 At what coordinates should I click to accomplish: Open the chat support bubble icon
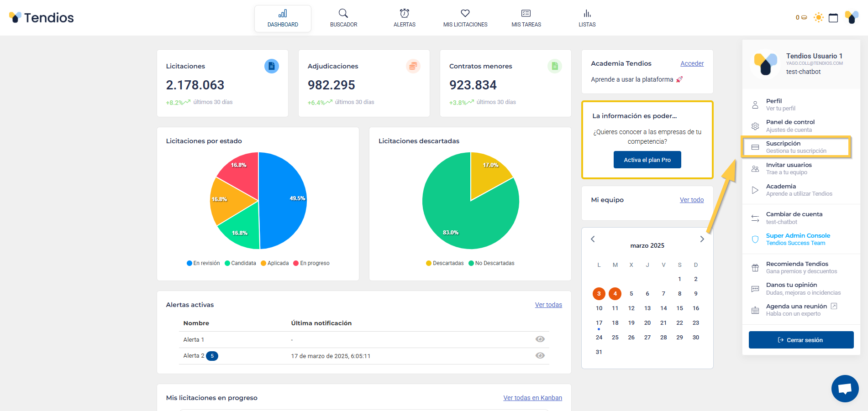click(845, 389)
